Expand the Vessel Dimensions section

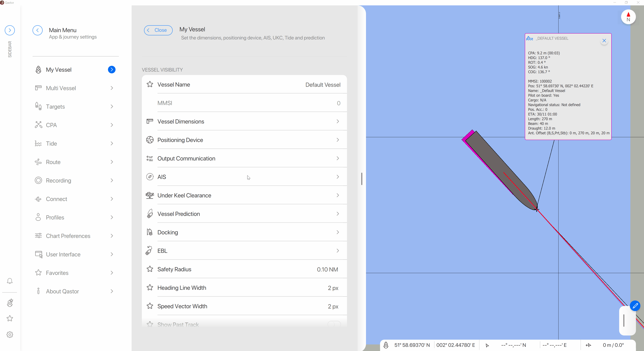point(338,121)
